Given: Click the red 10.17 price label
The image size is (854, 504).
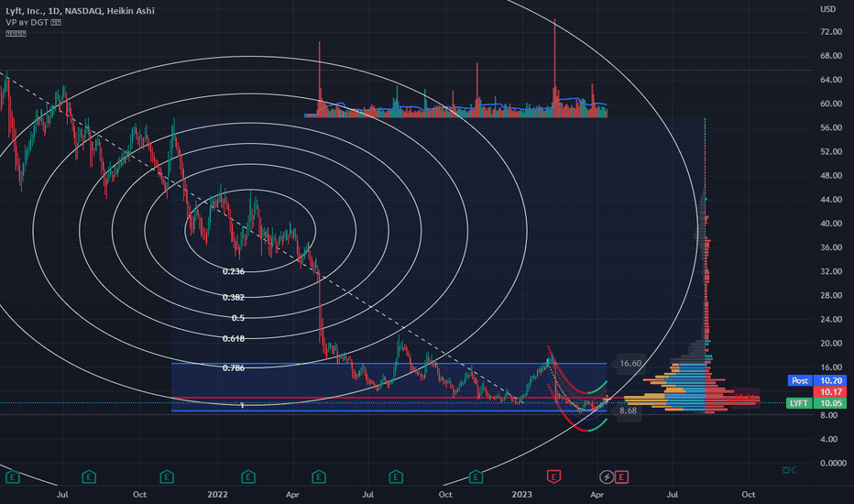Looking at the screenshot, I should (831, 392).
